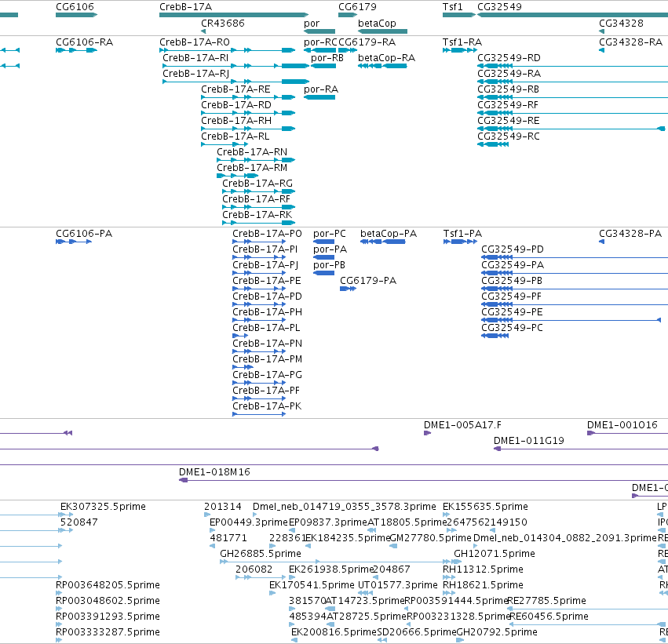
Task: Select the CG32549 gene span
Action: point(572,15)
